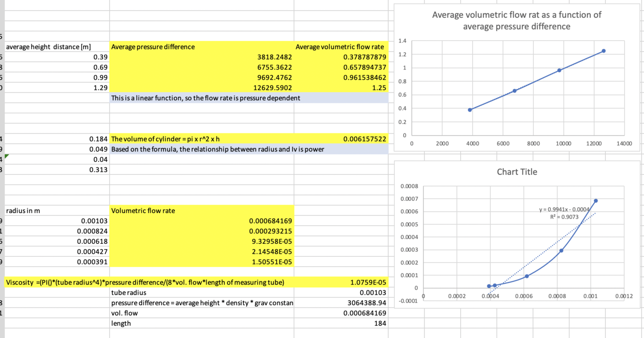Select pressure value 12629.5902
644x338 pixels.
[202, 88]
